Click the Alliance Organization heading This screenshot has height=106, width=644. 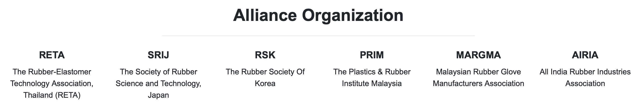pyautogui.click(x=318, y=15)
